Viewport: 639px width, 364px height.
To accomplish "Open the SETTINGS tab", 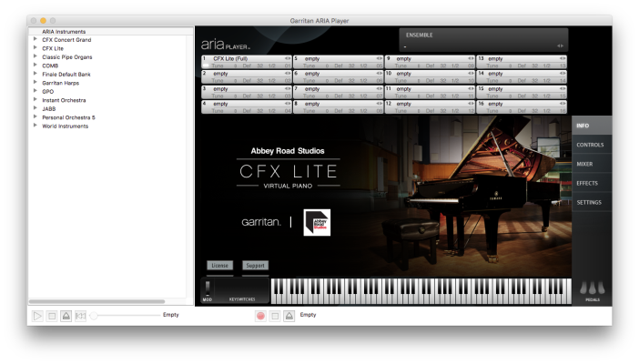I will point(592,202).
